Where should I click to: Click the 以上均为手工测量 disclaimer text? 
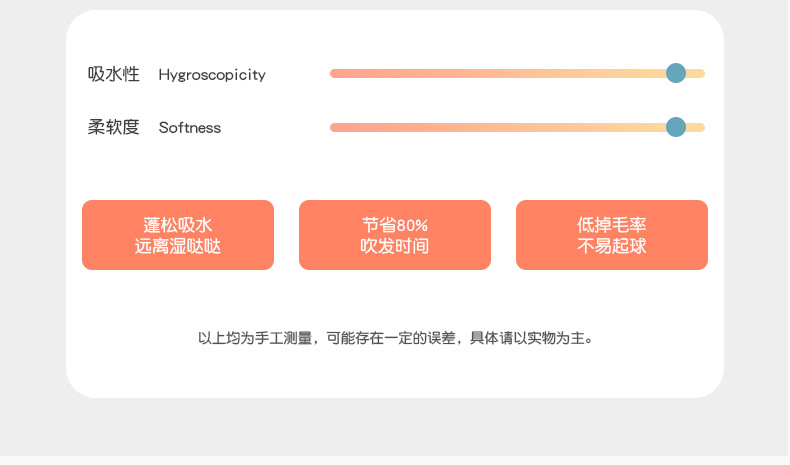255,338
